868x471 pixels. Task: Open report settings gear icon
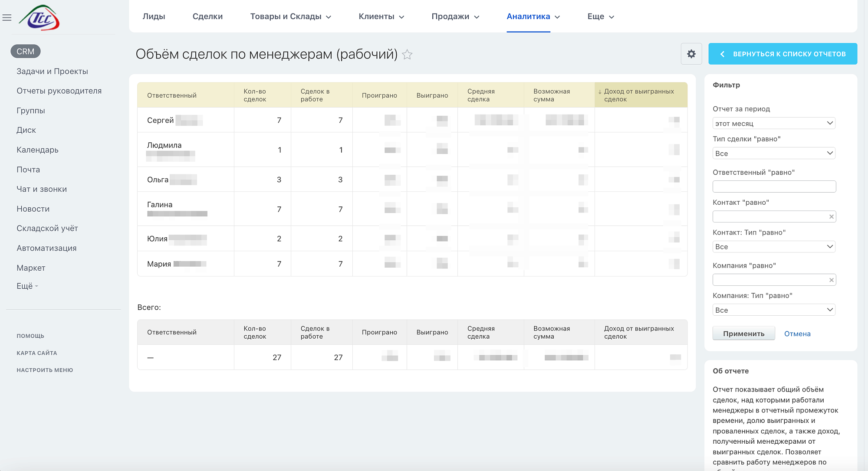click(x=691, y=54)
